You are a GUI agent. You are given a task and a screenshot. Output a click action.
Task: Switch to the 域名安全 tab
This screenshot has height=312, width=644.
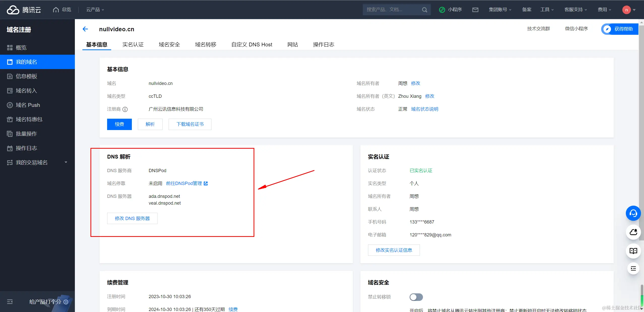[169, 45]
